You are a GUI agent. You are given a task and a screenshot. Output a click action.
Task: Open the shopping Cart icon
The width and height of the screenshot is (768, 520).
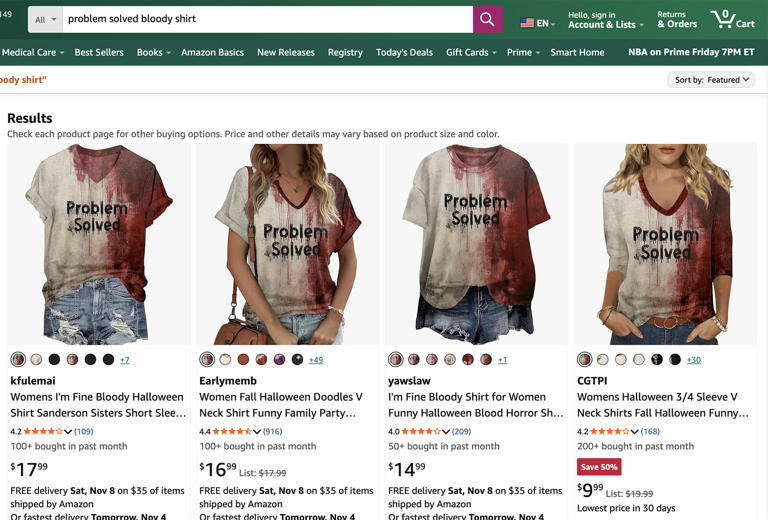[x=733, y=20]
